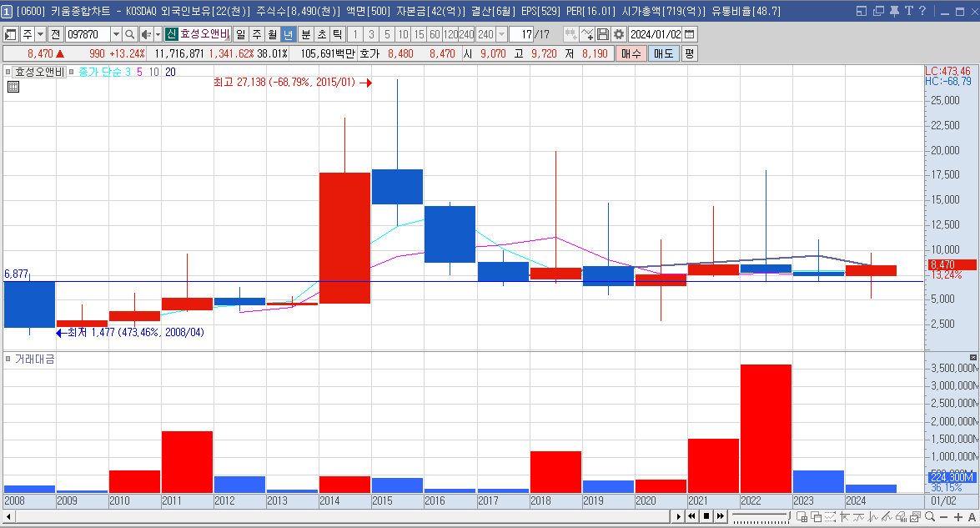This screenshot has height=528, width=980.
Task: Select the 주 weekly period button right of 일
Action: point(257,34)
